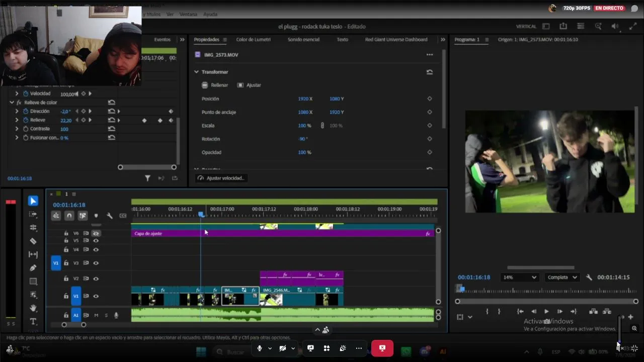Open the 14% zoom level dropdown
The height and width of the screenshot is (362, 644).
pyautogui.click(x=520, y=278)
